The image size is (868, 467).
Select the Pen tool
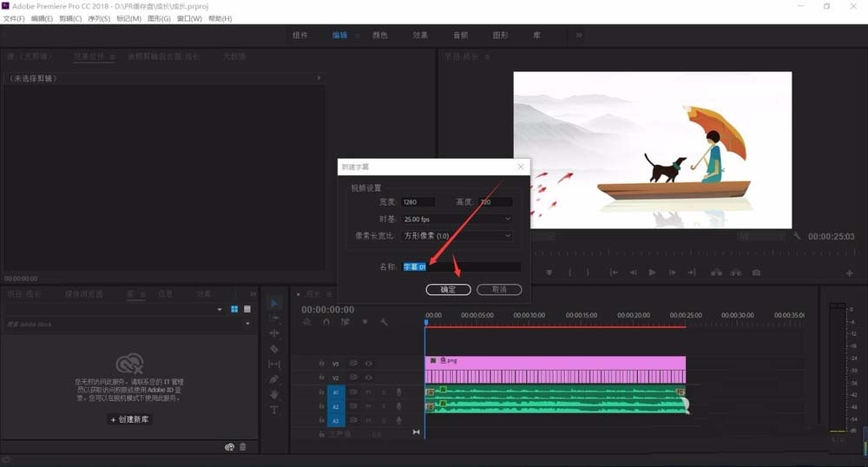point(274,379)
